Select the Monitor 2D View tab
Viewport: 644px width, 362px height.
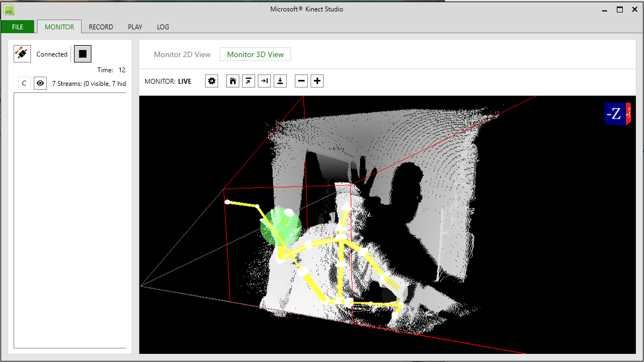182,54
